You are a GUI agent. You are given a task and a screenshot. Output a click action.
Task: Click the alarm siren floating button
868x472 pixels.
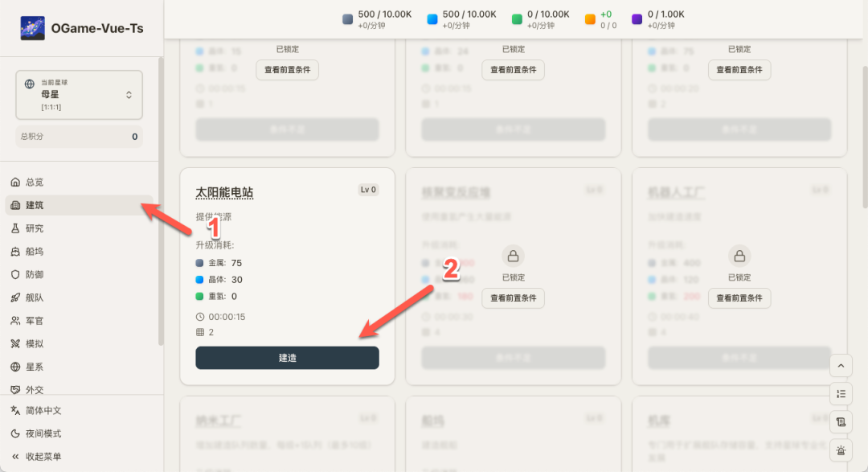841,450
